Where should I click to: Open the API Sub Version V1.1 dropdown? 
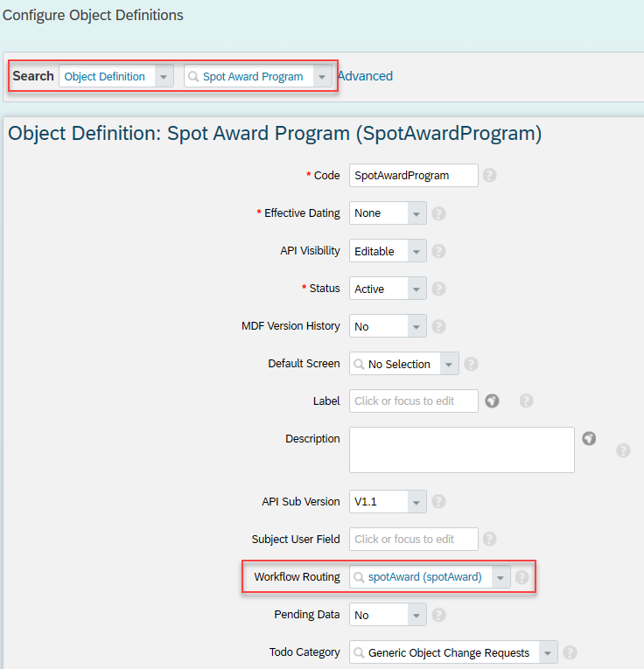tap(416, 501)
